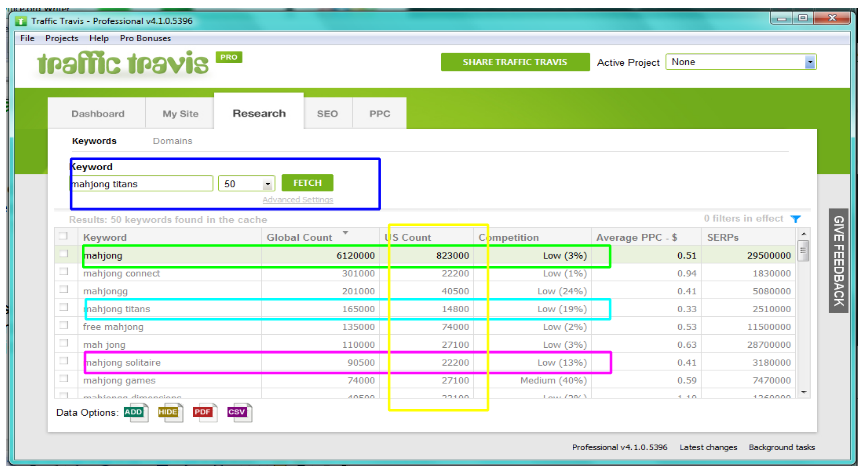Viewport: 865px width, 472px height.
Task: Switch to the SEO tab
Action: pyautogui.click(x=328, y=114)
